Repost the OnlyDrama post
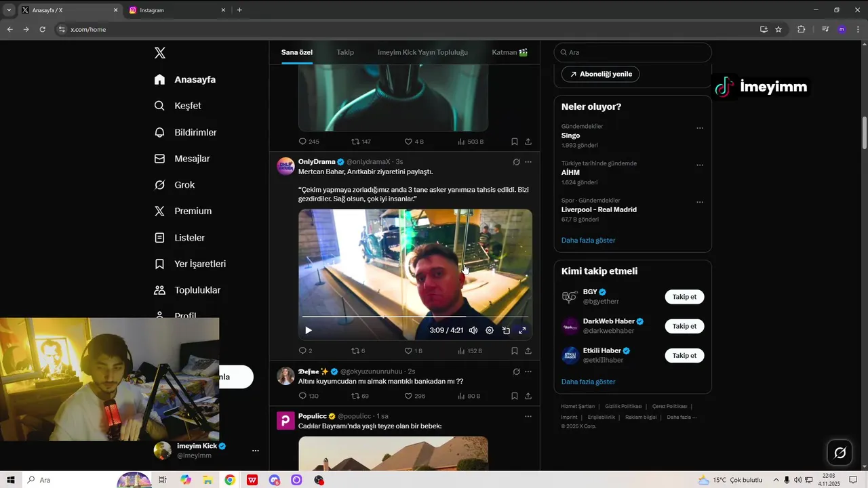This screenshot has width=868, height=488. (358, 350)
